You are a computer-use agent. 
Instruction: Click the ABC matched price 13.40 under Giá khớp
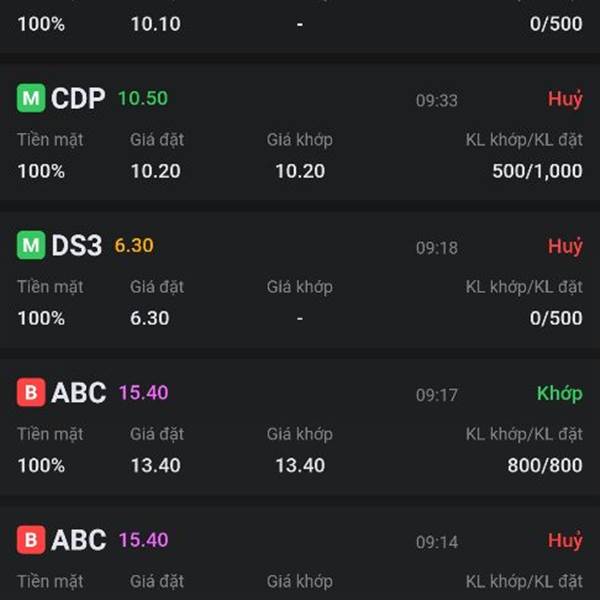pos(300,465)
